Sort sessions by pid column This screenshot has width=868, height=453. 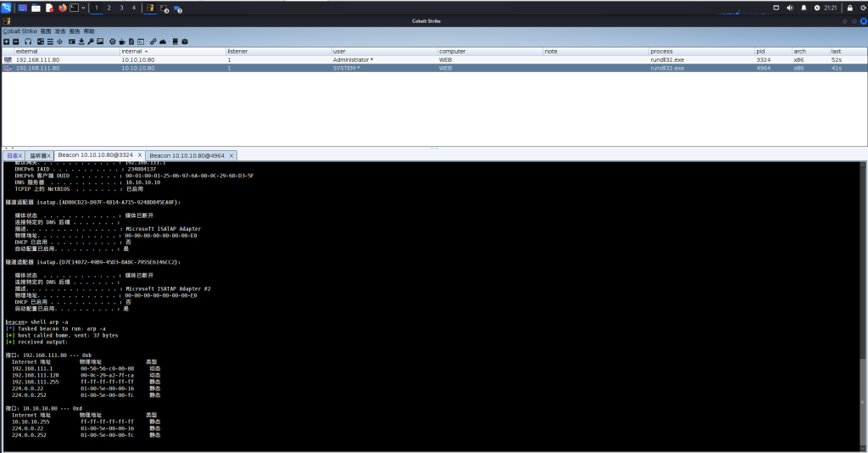[x=773, y=51]
